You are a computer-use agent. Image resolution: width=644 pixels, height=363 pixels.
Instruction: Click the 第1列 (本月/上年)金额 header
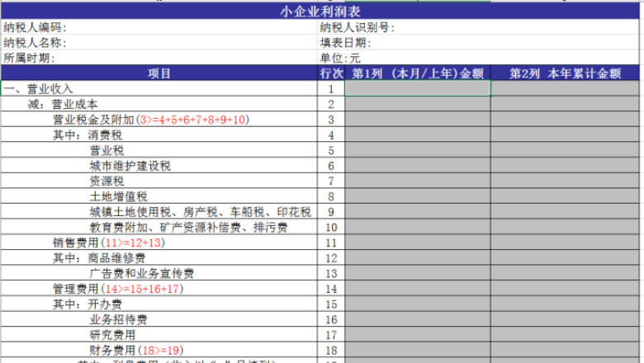click(418, 73)
